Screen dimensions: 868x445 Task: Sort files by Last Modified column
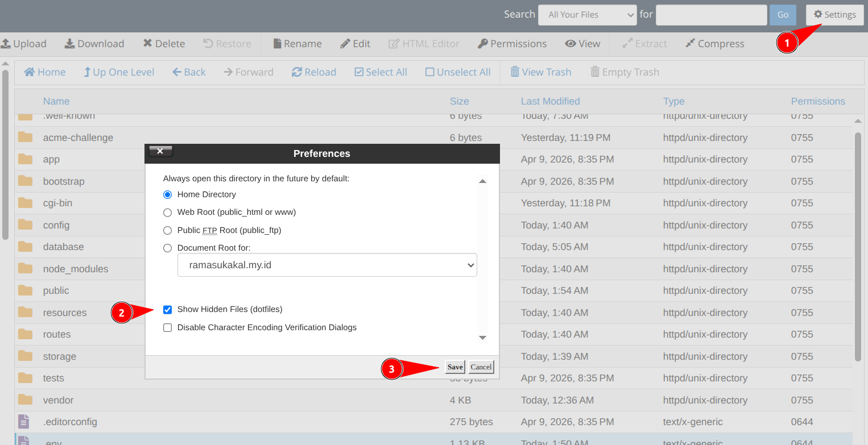[550, 101]
